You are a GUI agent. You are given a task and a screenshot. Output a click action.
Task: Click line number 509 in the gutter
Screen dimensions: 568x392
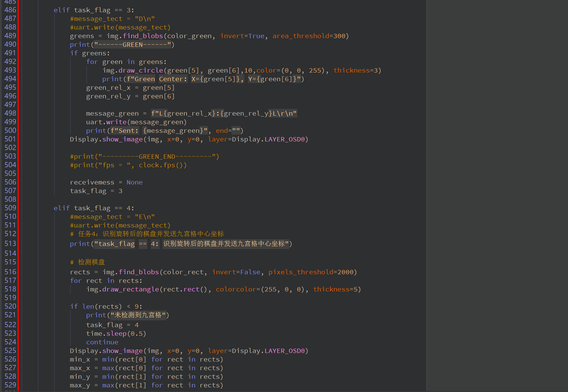point(10,208)
